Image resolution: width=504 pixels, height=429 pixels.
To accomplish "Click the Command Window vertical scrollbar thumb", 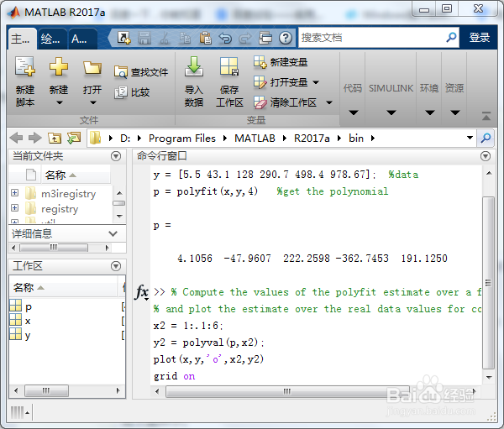I will coord(489,283).
